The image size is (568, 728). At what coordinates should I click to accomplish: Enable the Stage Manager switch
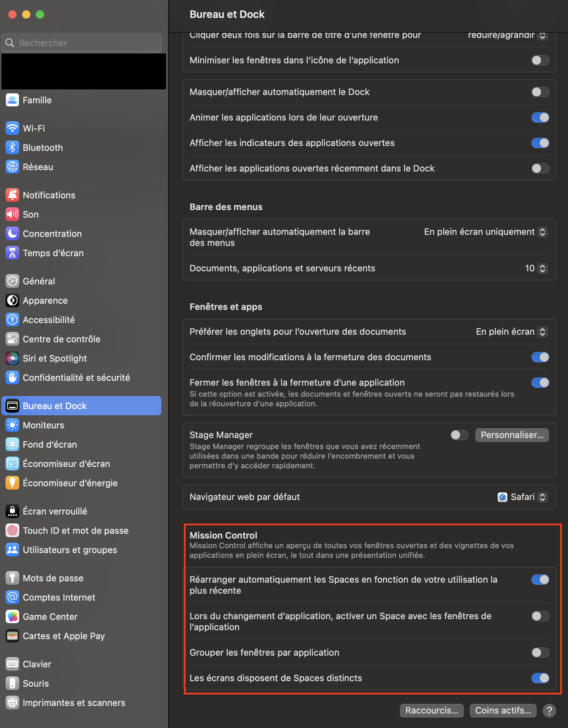coord(459,435)
